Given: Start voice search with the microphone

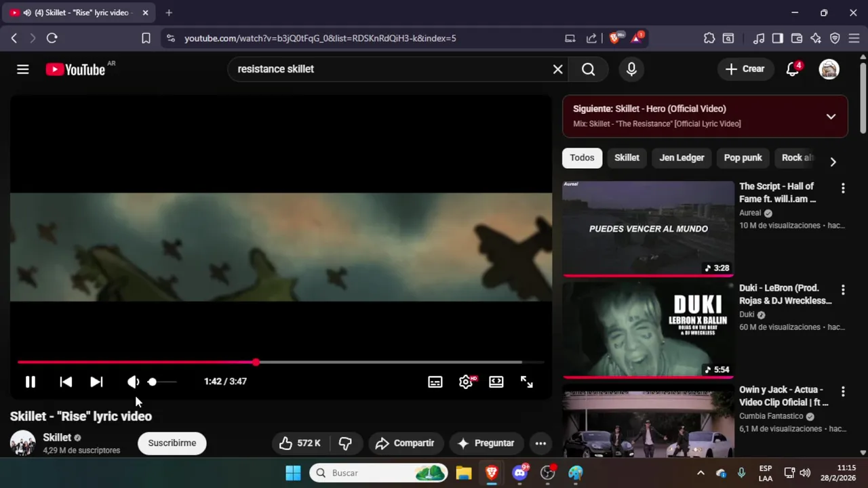Looking at the screenshot, I should [631, 69].
